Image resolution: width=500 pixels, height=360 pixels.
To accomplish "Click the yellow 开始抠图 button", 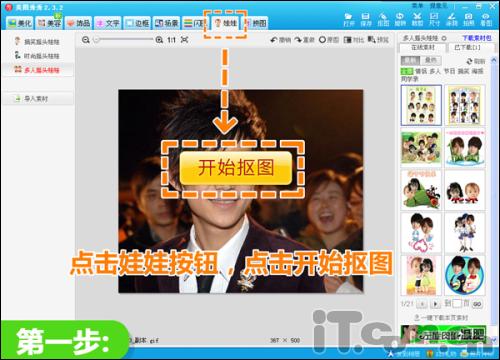I will click(236, 168).
